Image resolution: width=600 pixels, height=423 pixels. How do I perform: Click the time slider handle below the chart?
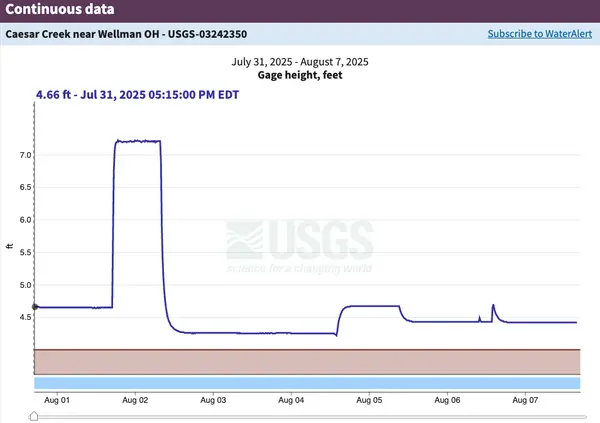(35, 416)
